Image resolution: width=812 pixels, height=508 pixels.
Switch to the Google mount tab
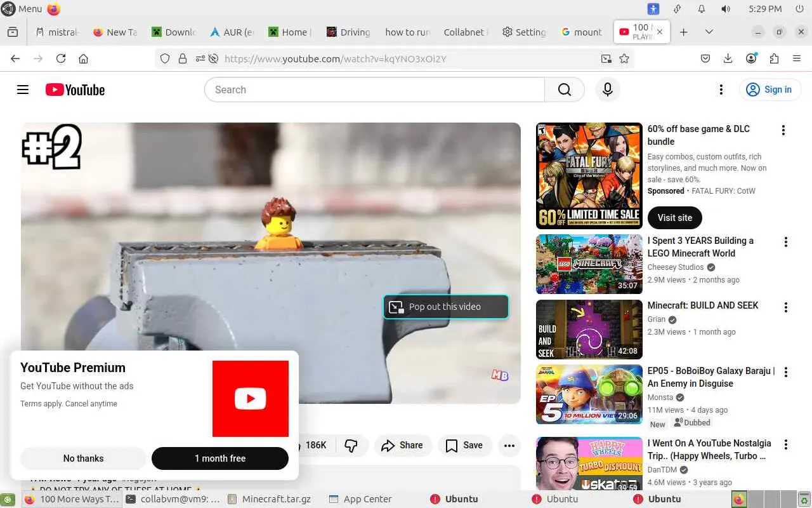[x=582, y=32]
